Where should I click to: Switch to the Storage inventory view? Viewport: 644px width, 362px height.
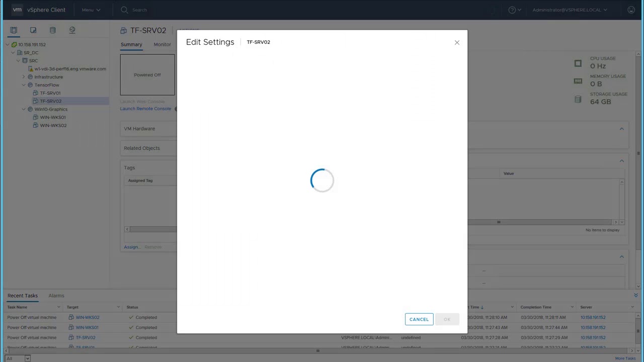click(52, 30)
